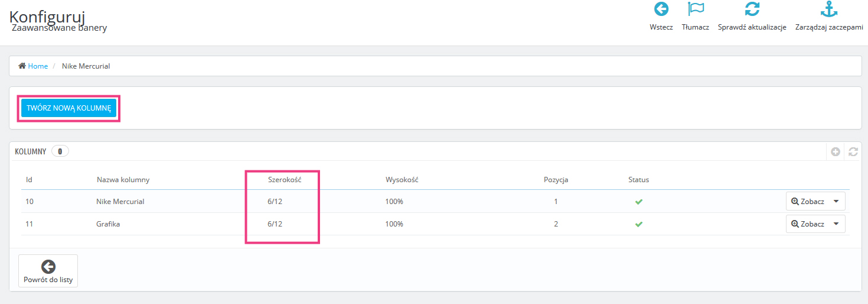Open the Tłumacz flag icon

(696, 10)
